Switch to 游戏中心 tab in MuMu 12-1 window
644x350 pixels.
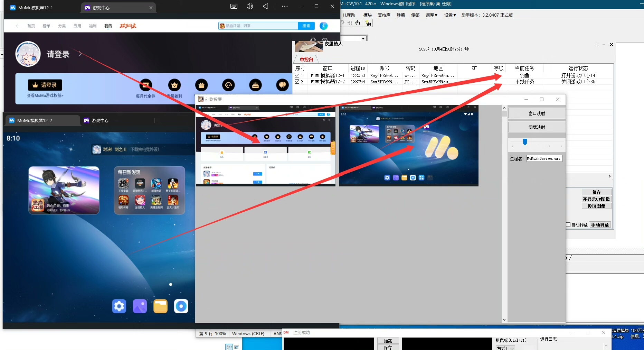click(x=118, y=8)
